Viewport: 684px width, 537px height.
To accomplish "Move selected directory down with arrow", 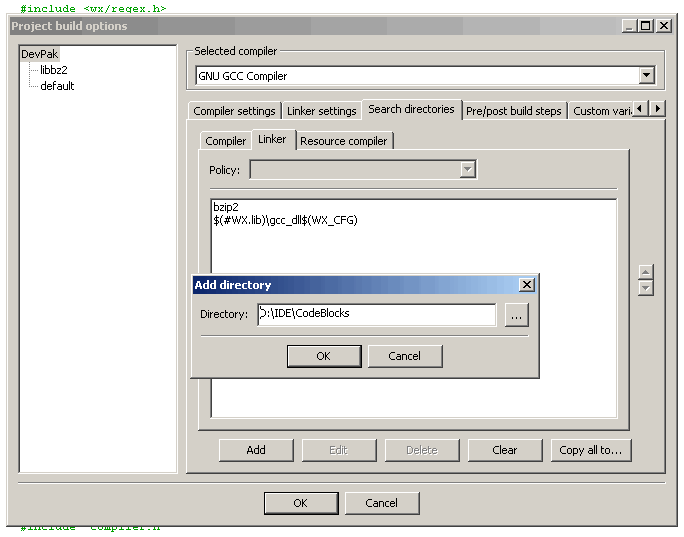I will pos(646,288).
